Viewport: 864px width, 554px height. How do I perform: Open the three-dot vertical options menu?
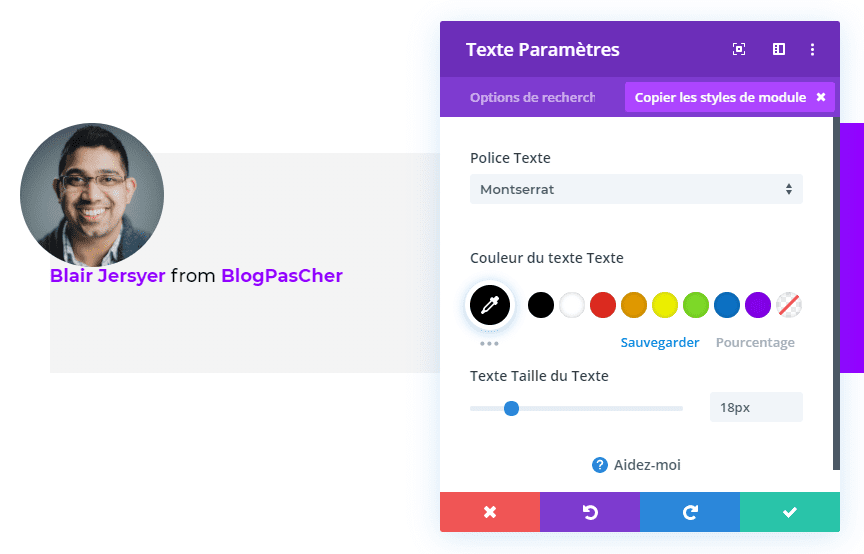click(x=812, y=50)
